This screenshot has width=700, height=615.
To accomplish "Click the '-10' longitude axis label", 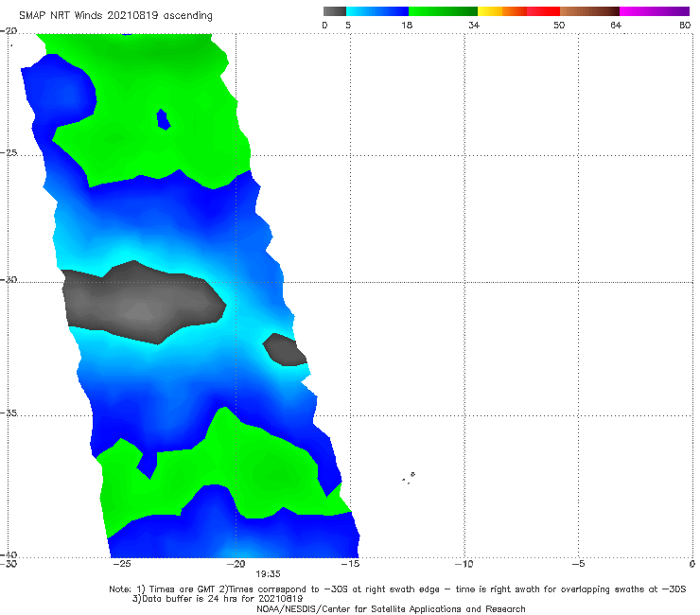I will (x=464, y=564).
